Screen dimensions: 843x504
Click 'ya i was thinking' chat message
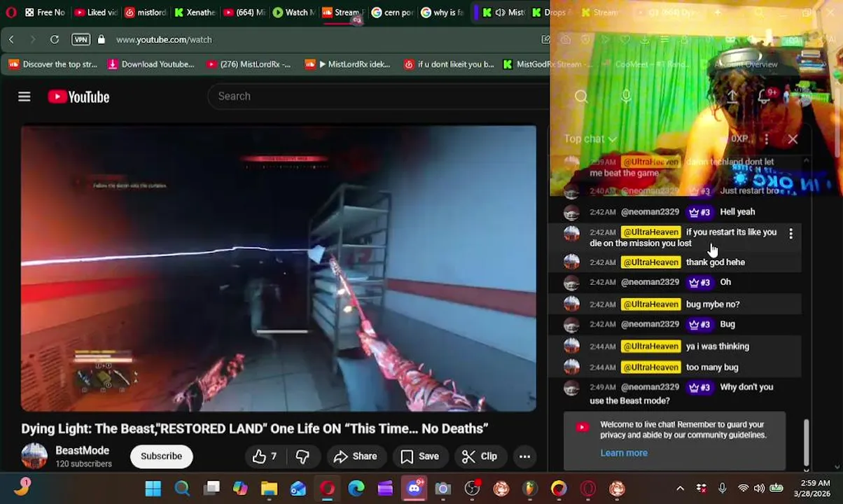718,346
